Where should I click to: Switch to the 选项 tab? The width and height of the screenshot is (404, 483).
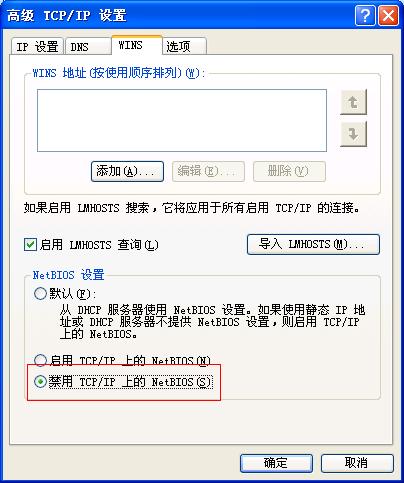point(185,47)
